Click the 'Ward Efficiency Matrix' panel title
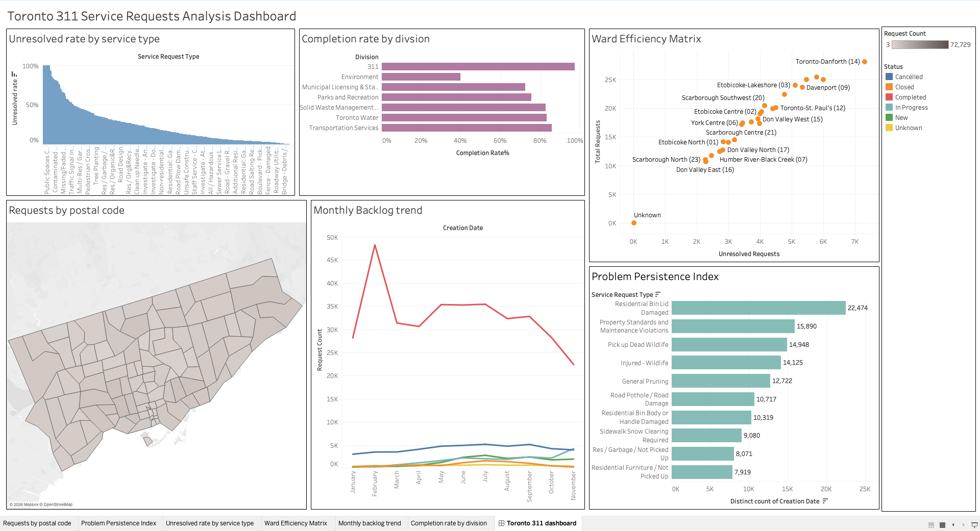Image resolution: width=980 pixels, height=531 pixels. tap(646, 39)
